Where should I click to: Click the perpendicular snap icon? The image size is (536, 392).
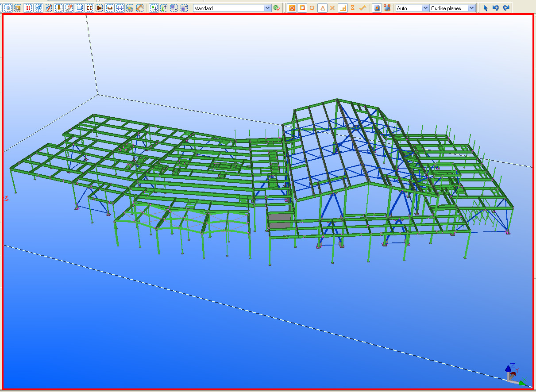click(343, 8)
